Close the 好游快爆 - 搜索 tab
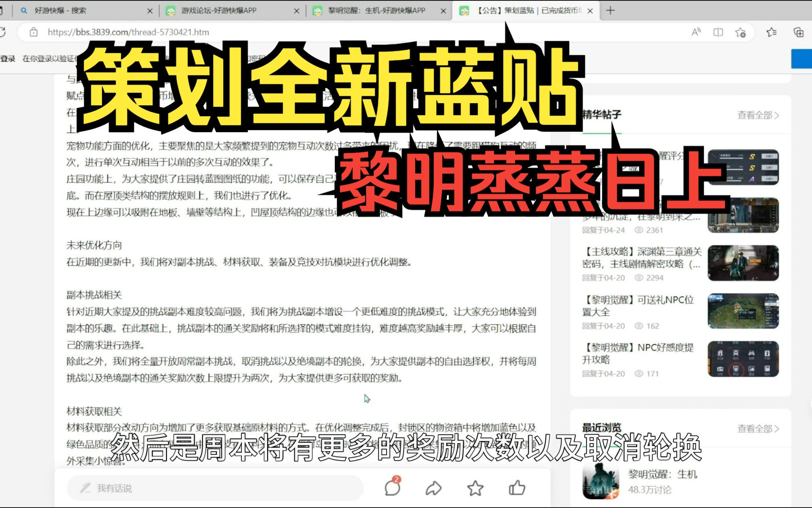The height and width of the screenshot is (508, 812). 150,11
